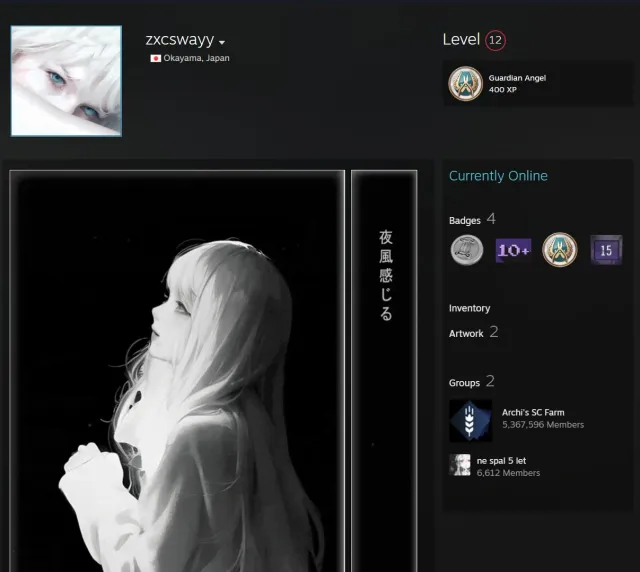Open the featured artwork of the girl
Screen dimensions: 640x572
click(x=177, y=371)
